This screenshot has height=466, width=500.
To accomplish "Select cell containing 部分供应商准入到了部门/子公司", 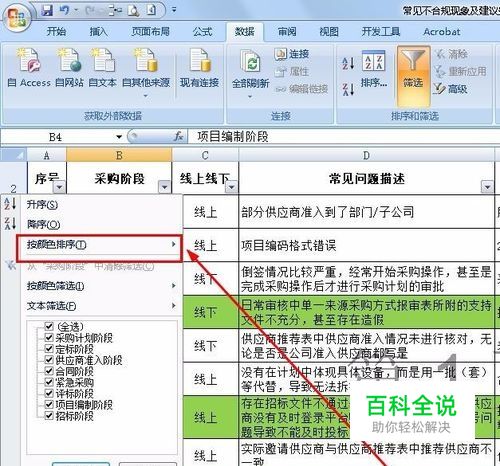I will pos(367,212).
